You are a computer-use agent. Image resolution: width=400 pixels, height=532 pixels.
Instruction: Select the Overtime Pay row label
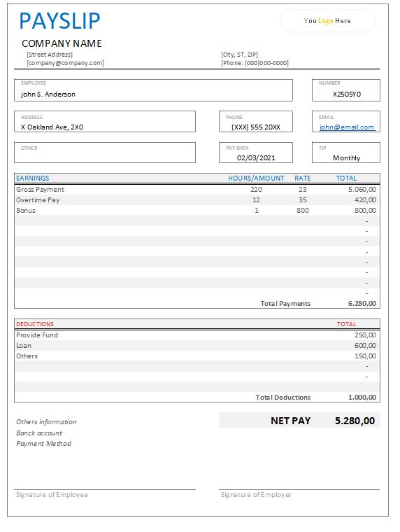pyautogui.click(x=38, y=200)
